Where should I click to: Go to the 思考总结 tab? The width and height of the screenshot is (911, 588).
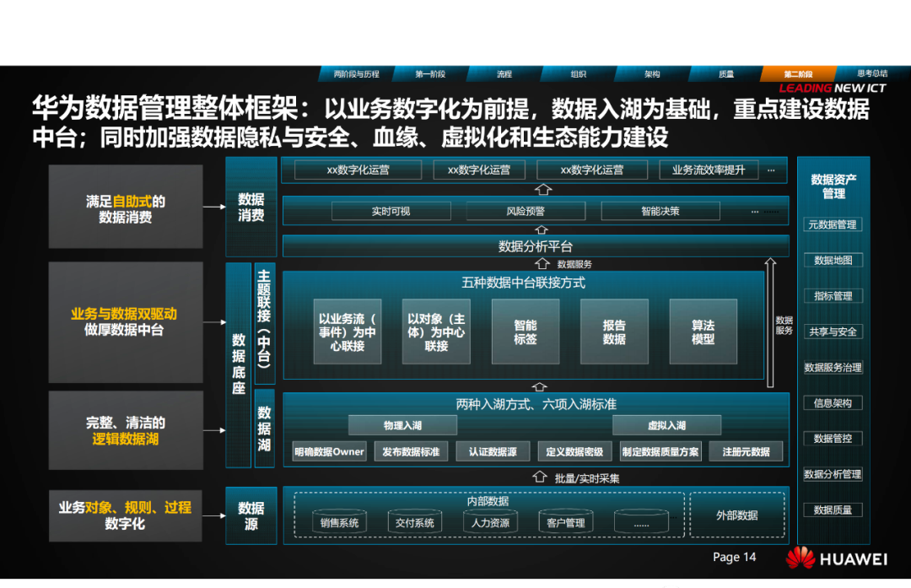871,74
